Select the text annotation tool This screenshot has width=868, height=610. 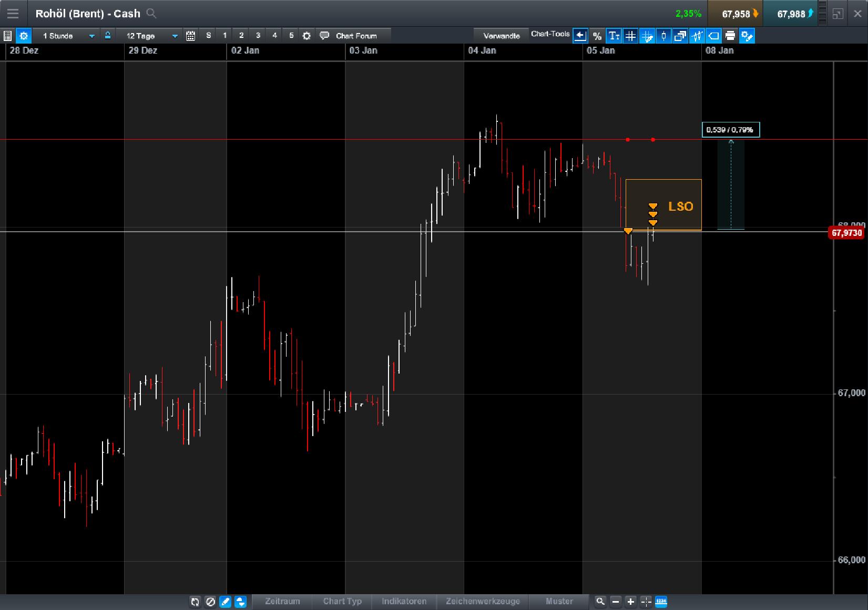614,36
